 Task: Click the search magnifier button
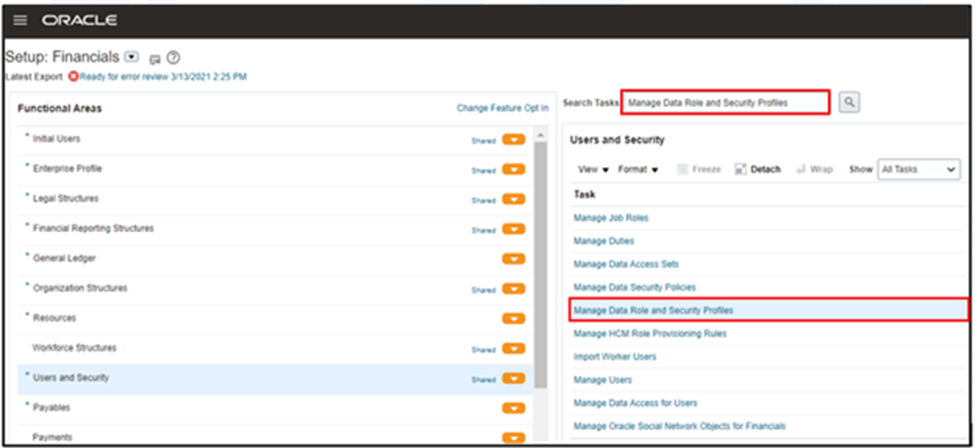tap(849, 103)
